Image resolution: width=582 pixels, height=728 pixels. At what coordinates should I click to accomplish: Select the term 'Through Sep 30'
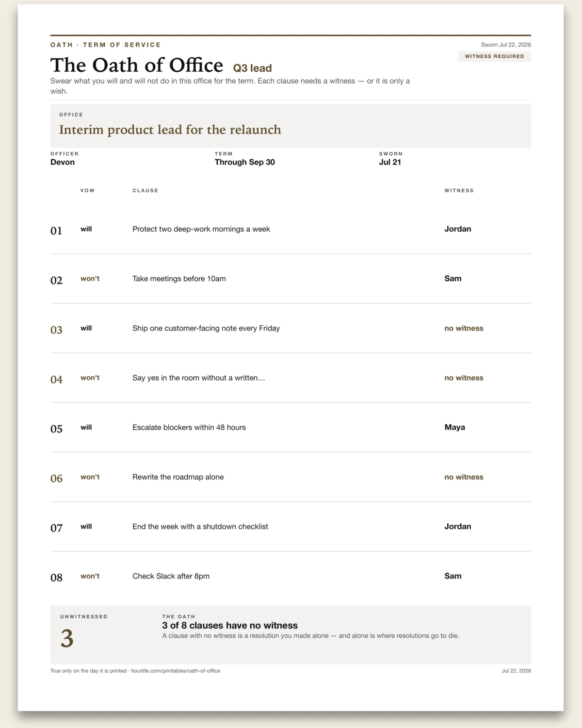coord(245,162)
